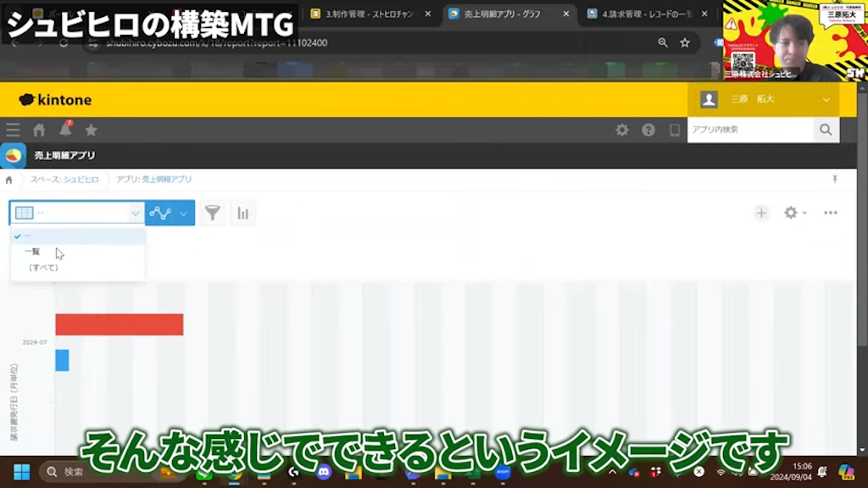The image size is (868, 488).
Task: Click the plus button to add a record
Action: [x=762, y=213]
